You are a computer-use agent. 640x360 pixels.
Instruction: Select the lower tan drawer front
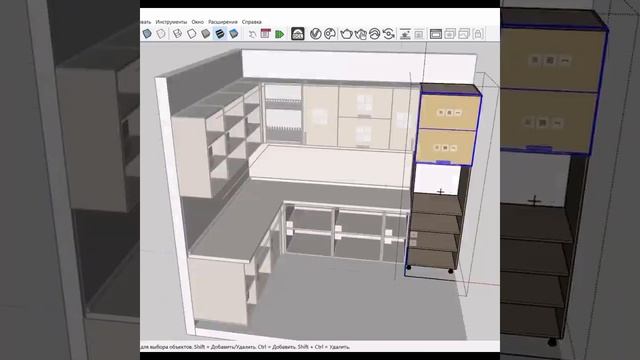click(x=446, y=147)
